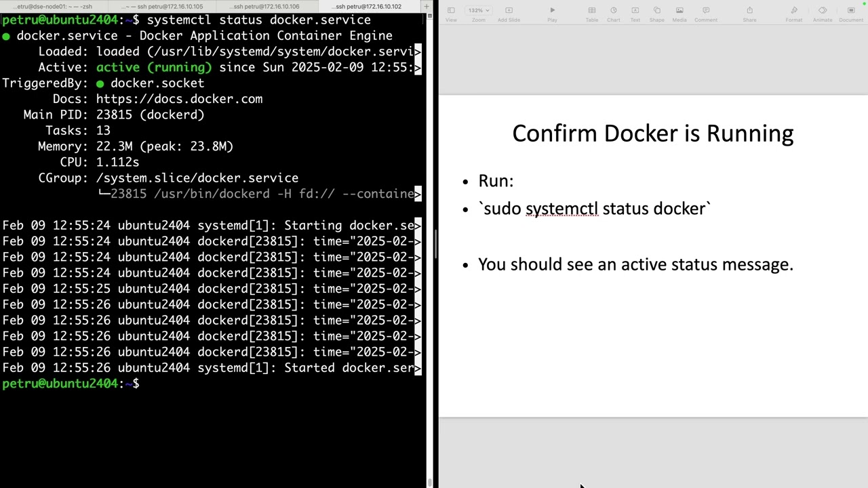Click the slide title Confirm Docker is Running
The image size is (868, 488).
tap(652, 133)
